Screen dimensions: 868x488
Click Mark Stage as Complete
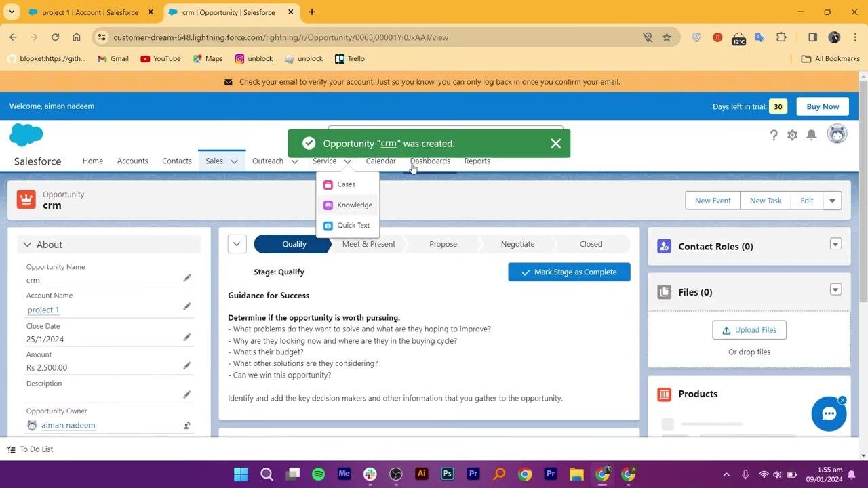click(x=569, y=272)
